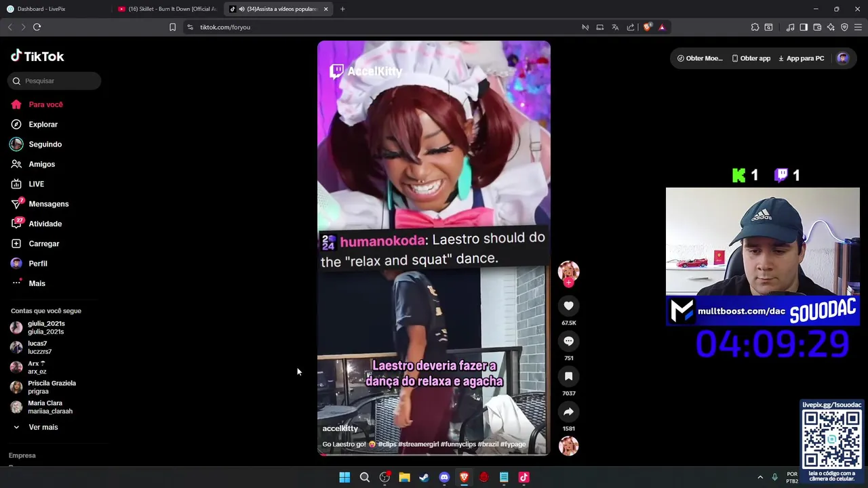The width and height of the screenshot is (868, 488).
Task: Share video with the arrow icon
Action: pyautogui.click(x=568, y=411)
